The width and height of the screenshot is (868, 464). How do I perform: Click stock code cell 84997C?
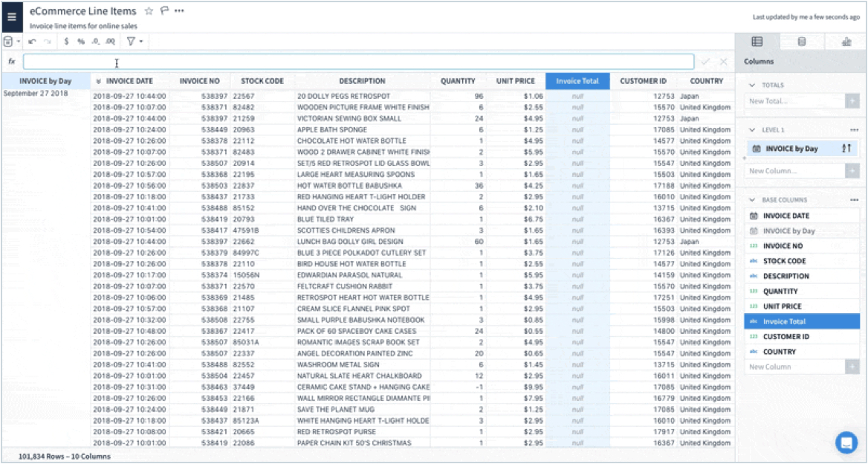click(x=262, y=253)
